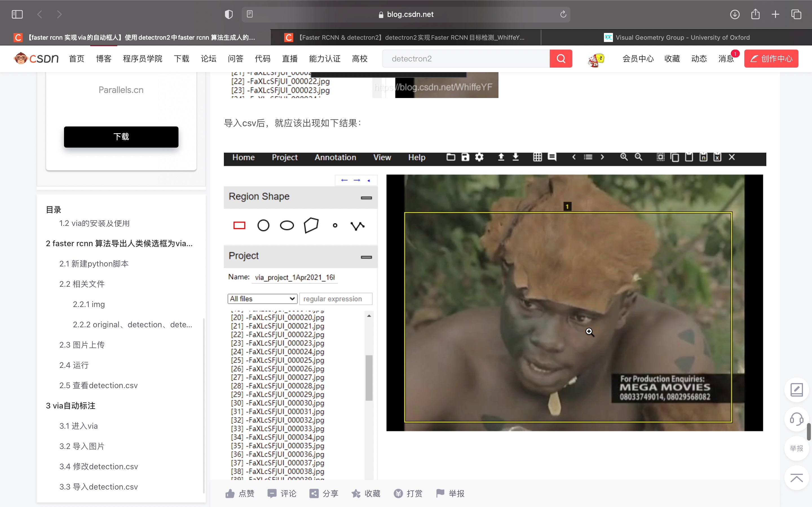Click the thumbs-up 点赞 icon

tap(230, 493)
